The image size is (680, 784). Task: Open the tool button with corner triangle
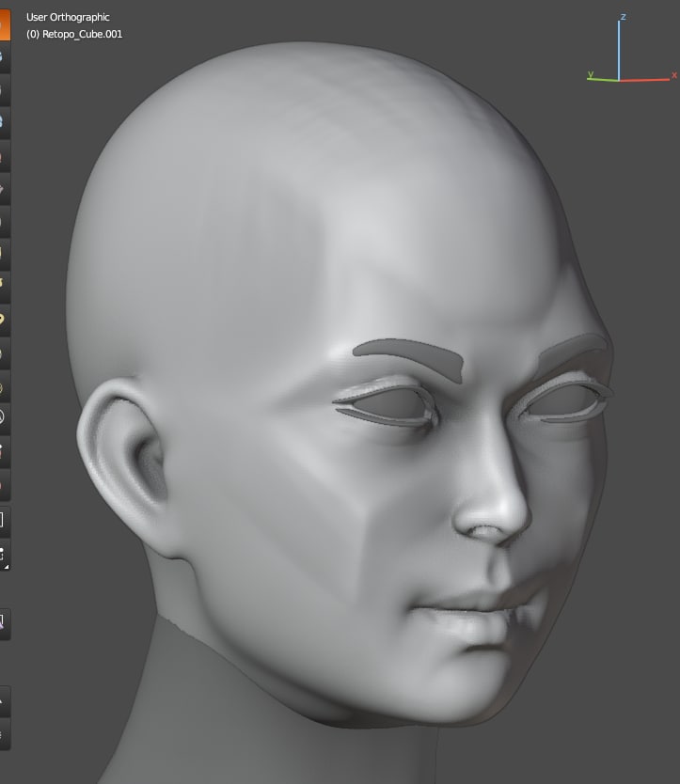pos(5,555)
